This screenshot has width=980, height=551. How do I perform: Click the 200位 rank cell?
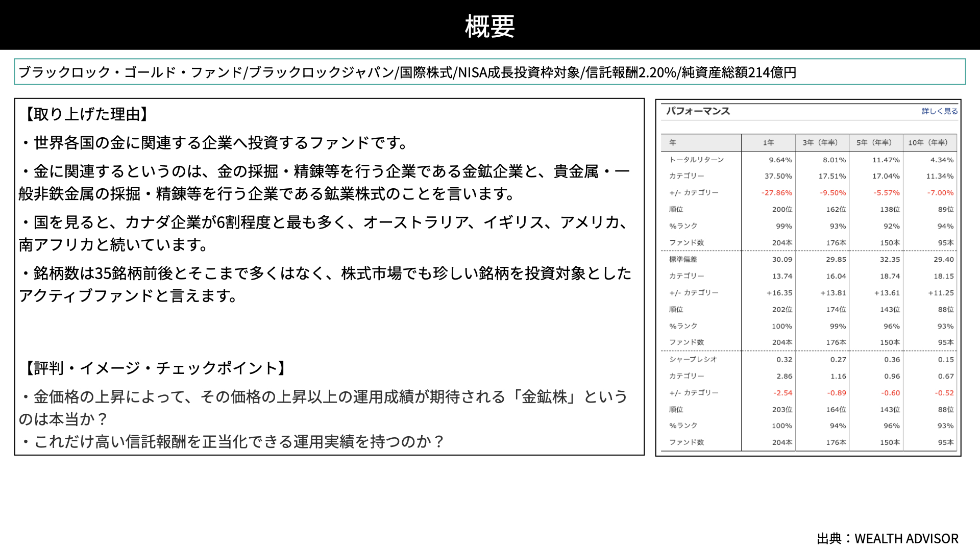[x=782, y=209]
